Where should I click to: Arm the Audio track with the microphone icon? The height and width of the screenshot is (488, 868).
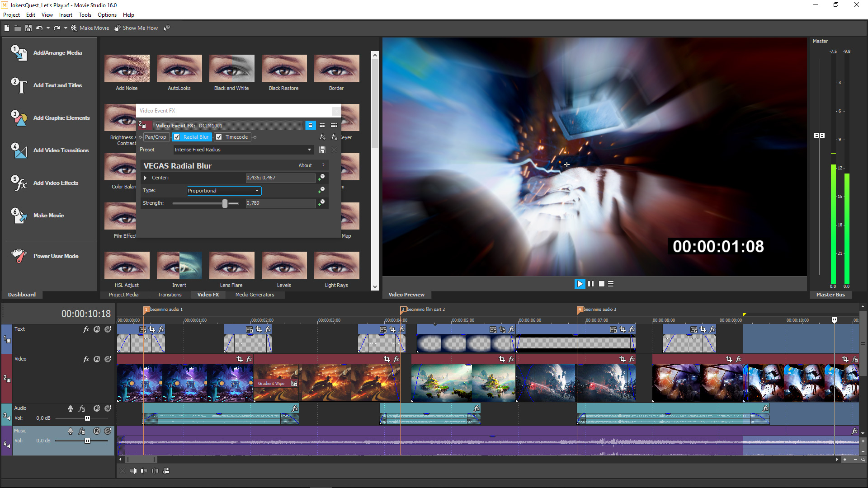point(70,408)
